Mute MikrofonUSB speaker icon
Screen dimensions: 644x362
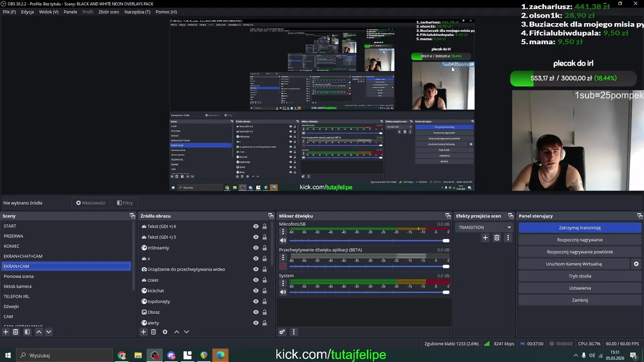(283, 240)
